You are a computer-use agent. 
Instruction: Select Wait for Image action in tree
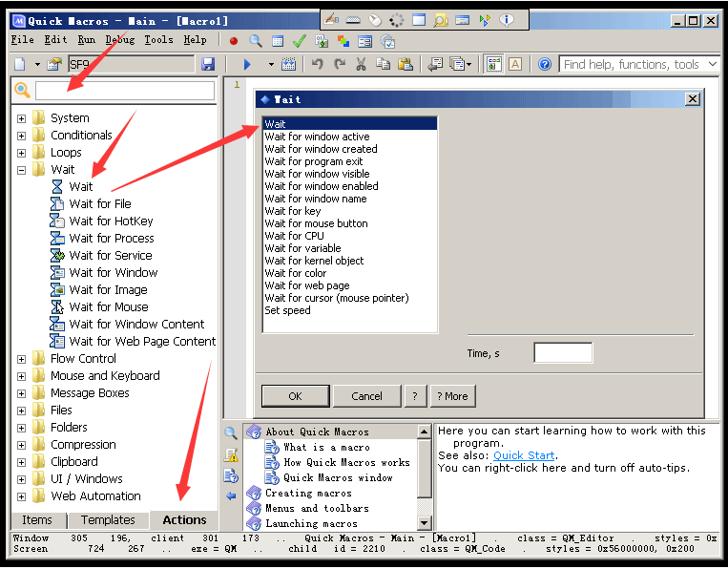[108, 289]
